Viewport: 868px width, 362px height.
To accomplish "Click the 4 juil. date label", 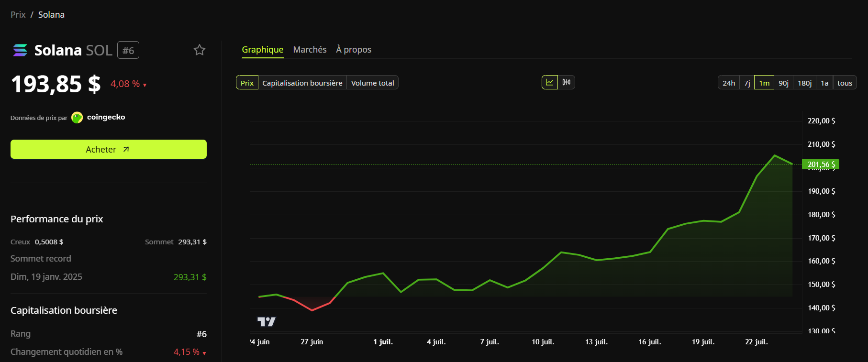I will (436, 342).
